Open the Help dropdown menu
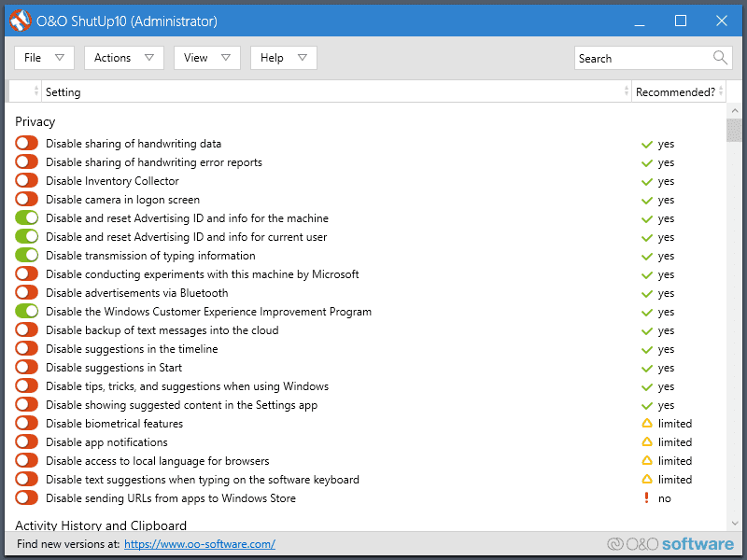The height and width of the screenshot is (560, 747). coord(284,58)
